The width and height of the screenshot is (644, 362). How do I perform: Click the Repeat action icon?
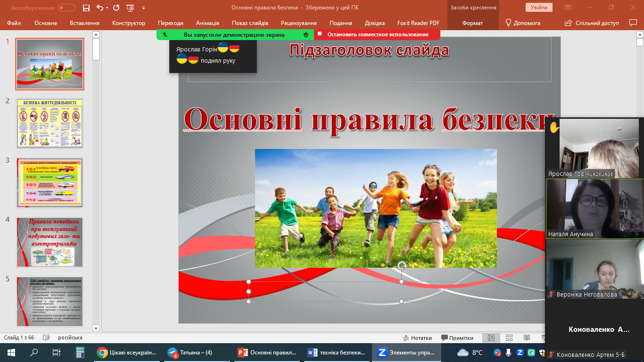coord(116,8)
